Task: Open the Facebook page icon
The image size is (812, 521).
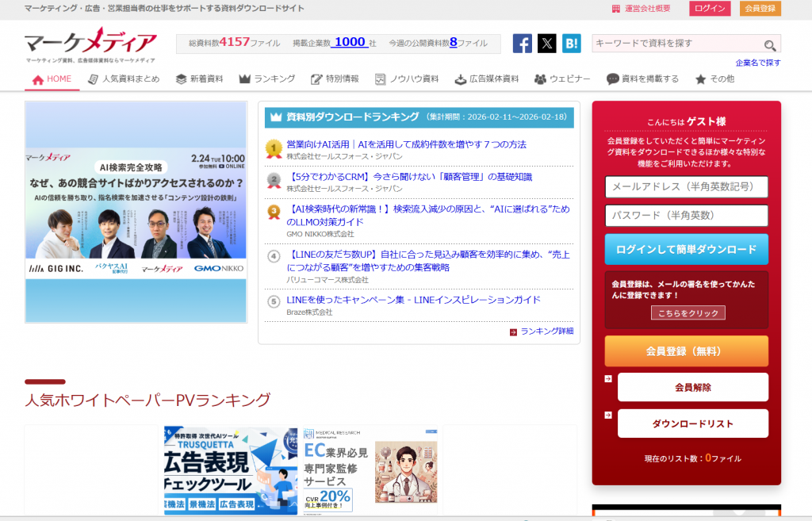Action: pyautogui.click(x=522, y=44)
